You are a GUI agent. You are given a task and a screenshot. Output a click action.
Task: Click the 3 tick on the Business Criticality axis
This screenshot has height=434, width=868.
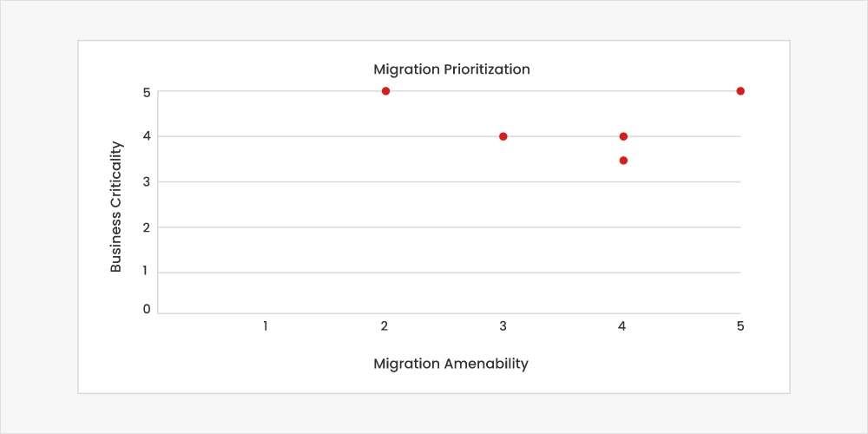pos(147,181)
